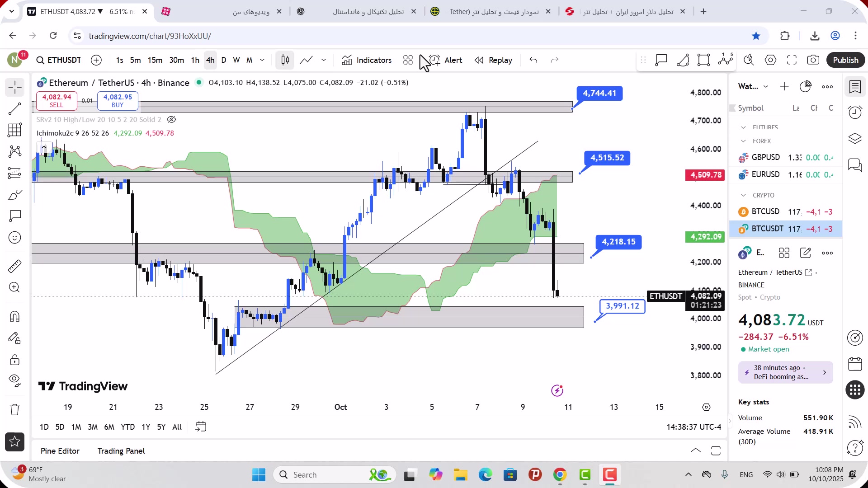Screen dimensions: 868x488
Task: Open the alerts clock panel
Action: click(855, 112)
